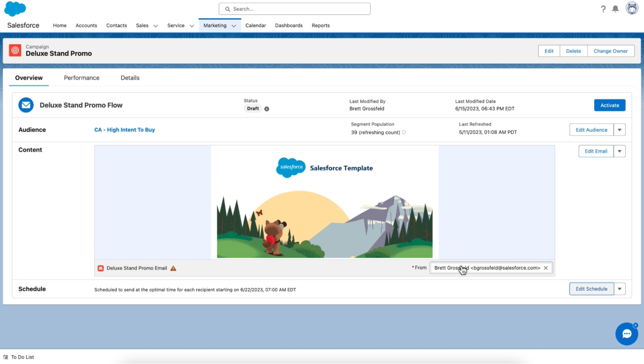Open the Calendar nav item
Image resolution: width=644 pixels, height=364 pixels.
coord(255,25)
